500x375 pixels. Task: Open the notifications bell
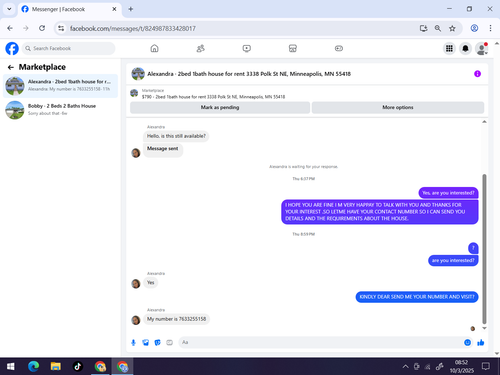[465, 49]
